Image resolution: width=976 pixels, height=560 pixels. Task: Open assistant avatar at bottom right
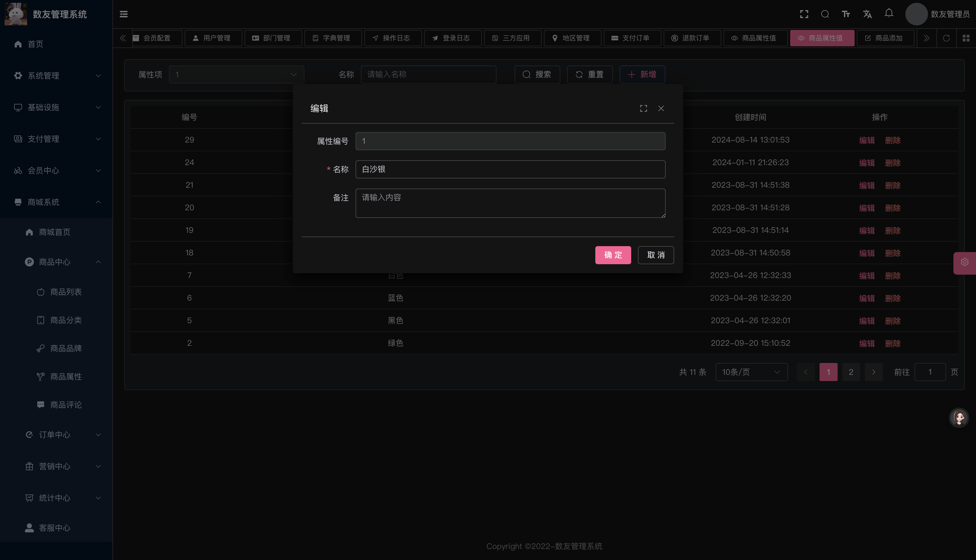(959, 417)
